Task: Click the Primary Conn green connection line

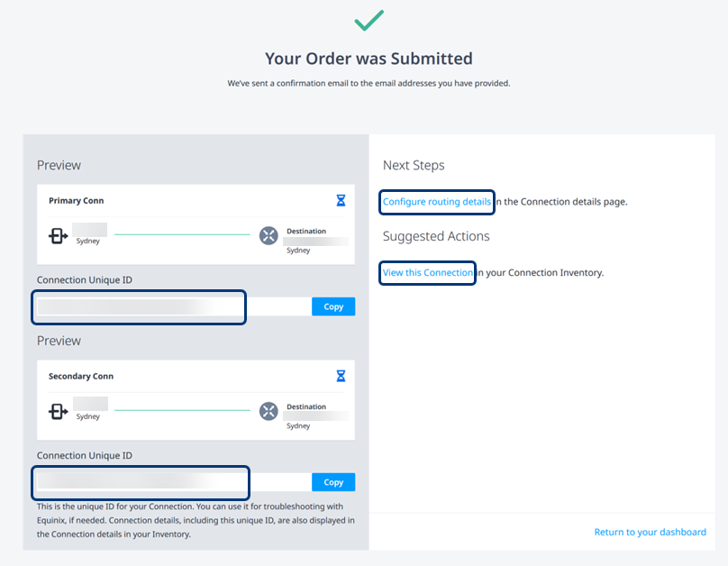Action: click(182, 234)
